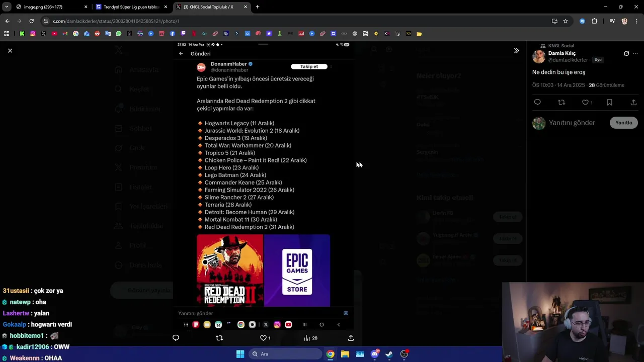Click the taskbar 'Ara' search box
Viewport: 644px width, 362px height.
(285, 354)
